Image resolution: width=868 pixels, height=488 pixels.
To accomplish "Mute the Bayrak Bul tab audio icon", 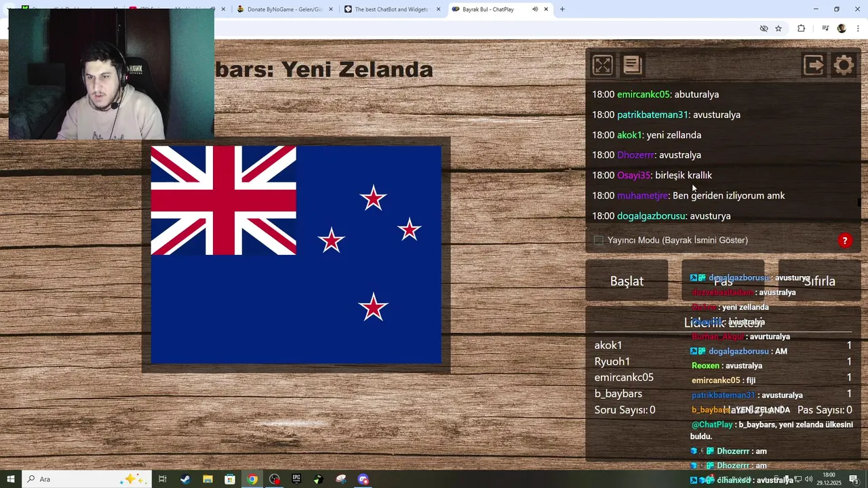I will (x=535, y=9).
